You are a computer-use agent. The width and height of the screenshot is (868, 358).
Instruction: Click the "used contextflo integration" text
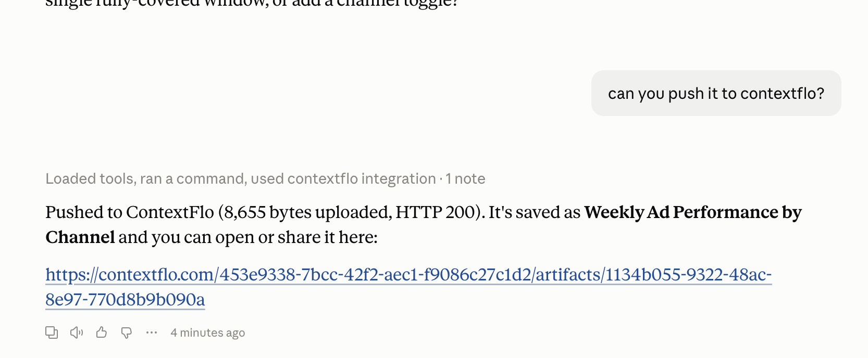pyautogui.click(x=343, y=179)
